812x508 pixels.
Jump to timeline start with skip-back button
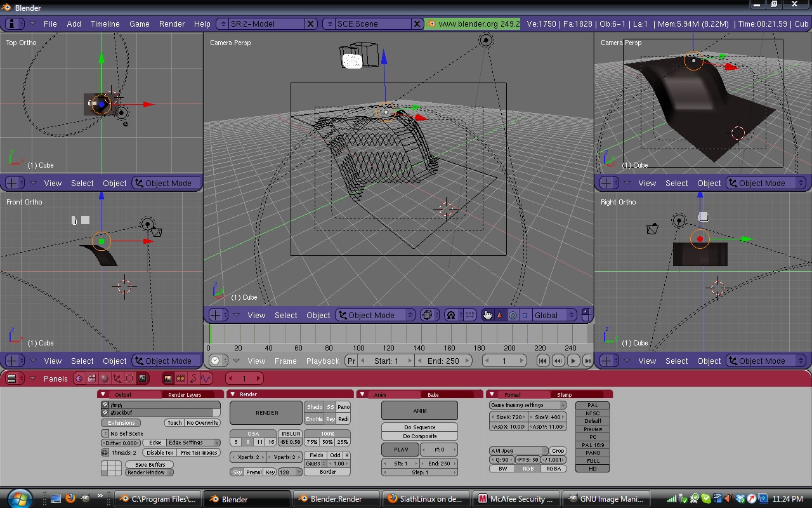coord(542,361)
